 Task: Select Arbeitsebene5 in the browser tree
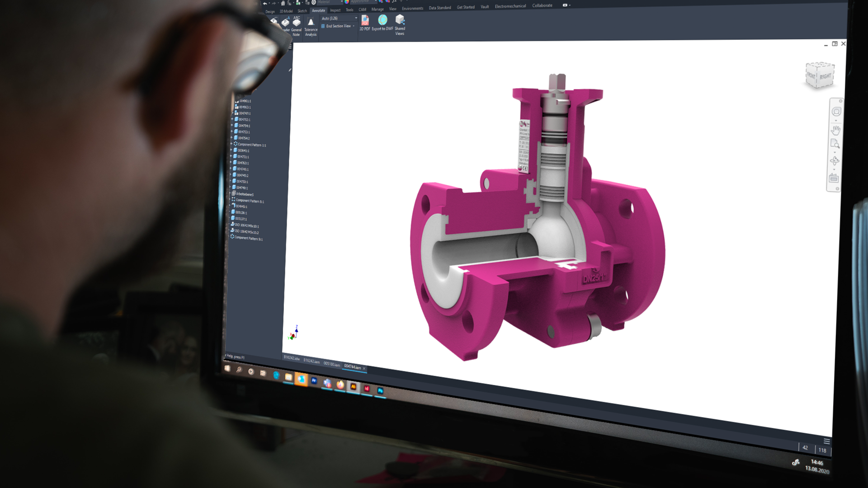[x=245, y=194]
